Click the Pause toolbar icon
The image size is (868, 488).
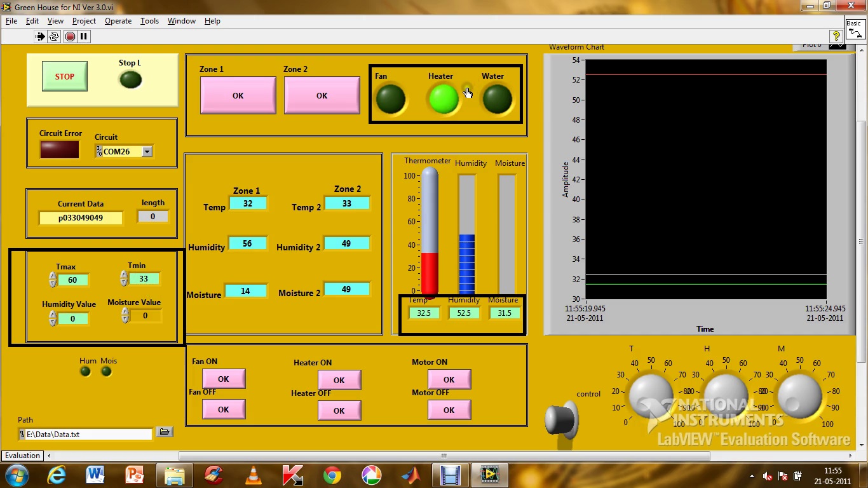point(83,36)
